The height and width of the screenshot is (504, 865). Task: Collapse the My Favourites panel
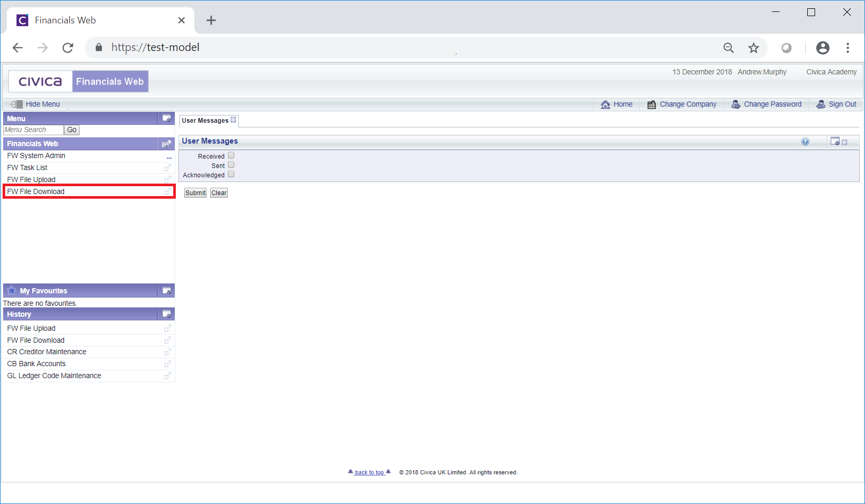pos(166,291)
